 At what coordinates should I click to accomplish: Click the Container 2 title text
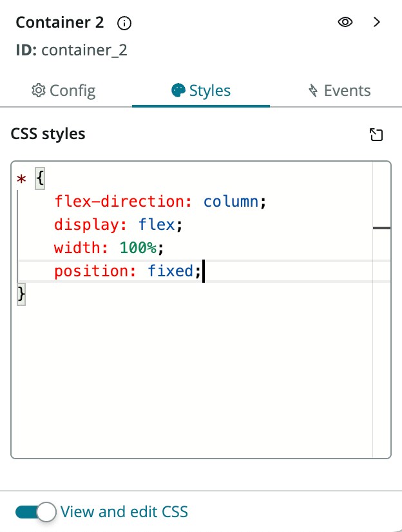[59, 23]
